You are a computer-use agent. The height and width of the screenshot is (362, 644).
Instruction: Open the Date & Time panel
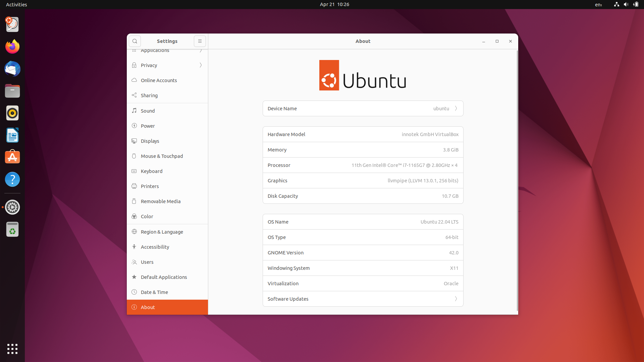tap(154, 292)
